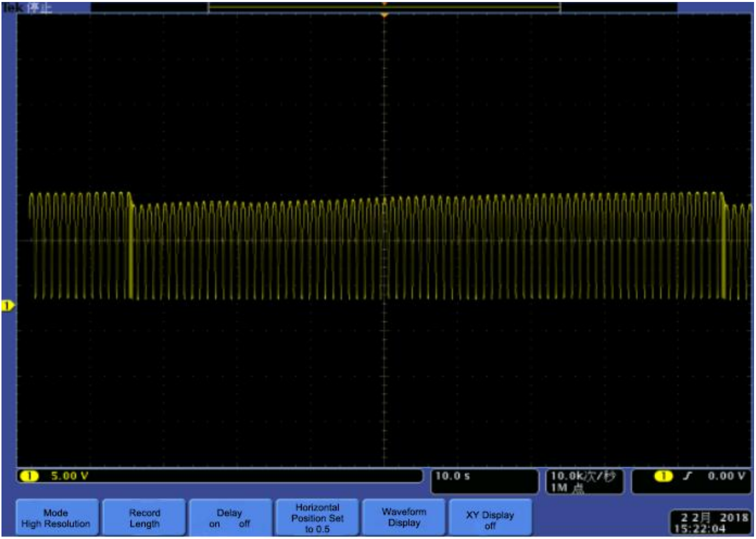
Task: Click the date and time 15:22:04 display
Action: pyautogui.click(x=711, y=523)
